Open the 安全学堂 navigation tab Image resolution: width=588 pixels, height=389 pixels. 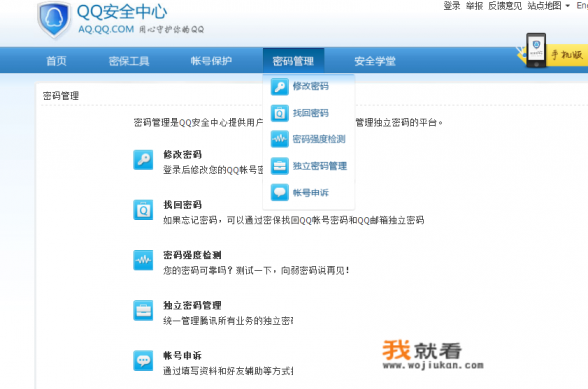(375, 61)
